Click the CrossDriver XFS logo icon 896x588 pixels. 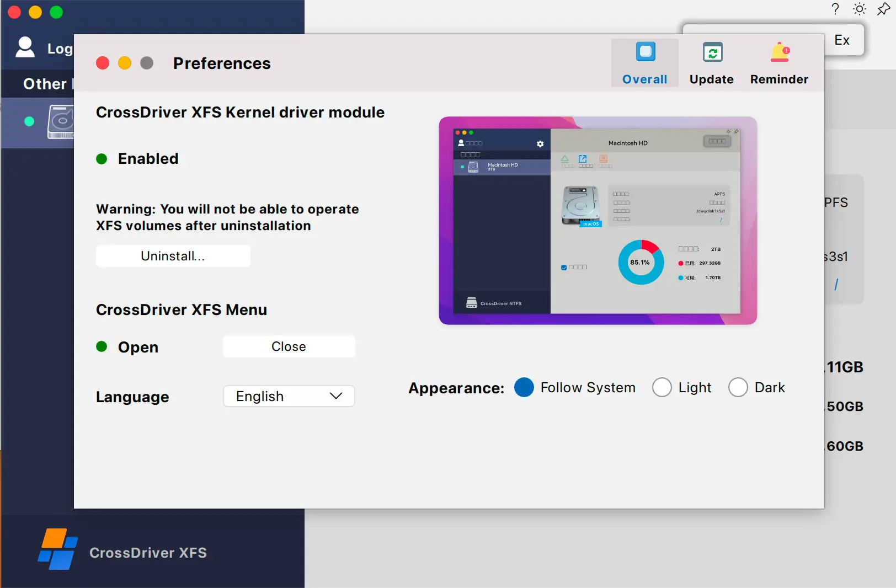58,549
